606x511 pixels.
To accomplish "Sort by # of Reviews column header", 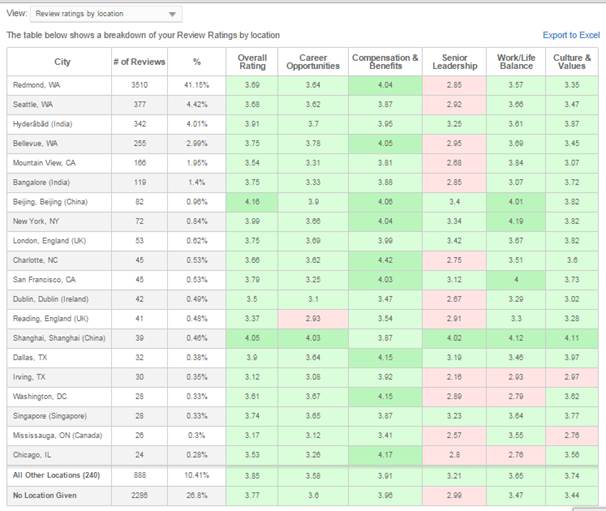I will coord(139,62).
